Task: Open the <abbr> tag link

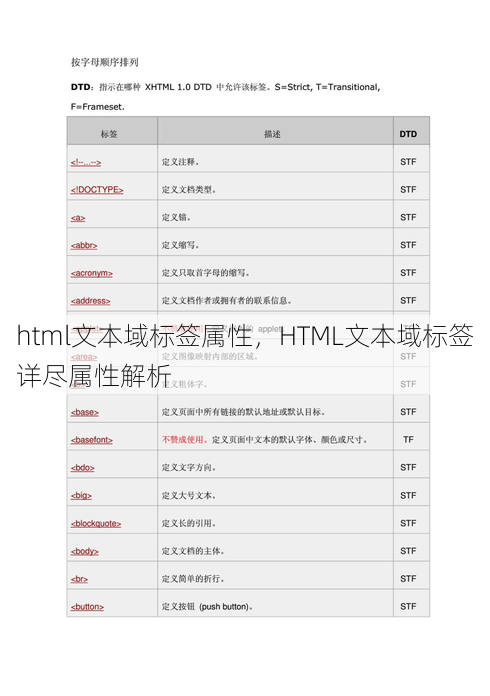Action: pos(84,245)
